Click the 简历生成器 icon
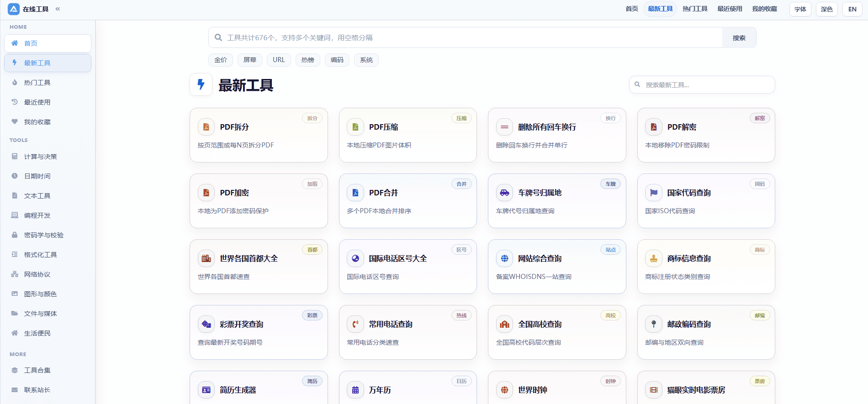 coord(206,390)
